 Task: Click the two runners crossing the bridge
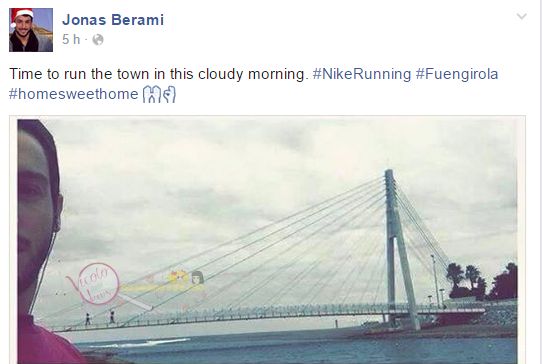100,318
